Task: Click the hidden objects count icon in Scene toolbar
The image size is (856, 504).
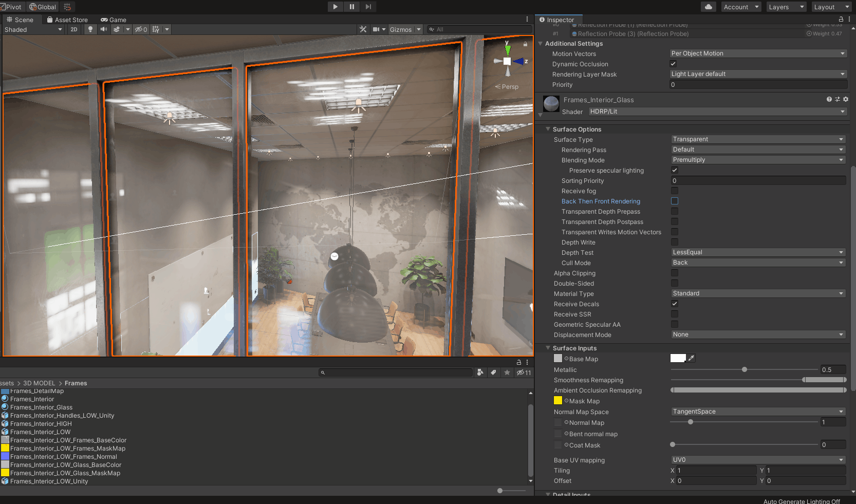Action: click(141, 29)
